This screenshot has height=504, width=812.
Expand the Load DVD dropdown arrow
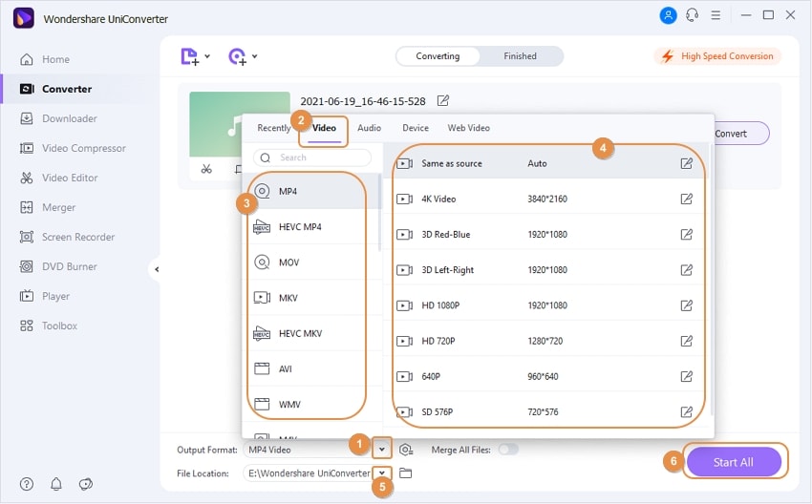(254, 56)
